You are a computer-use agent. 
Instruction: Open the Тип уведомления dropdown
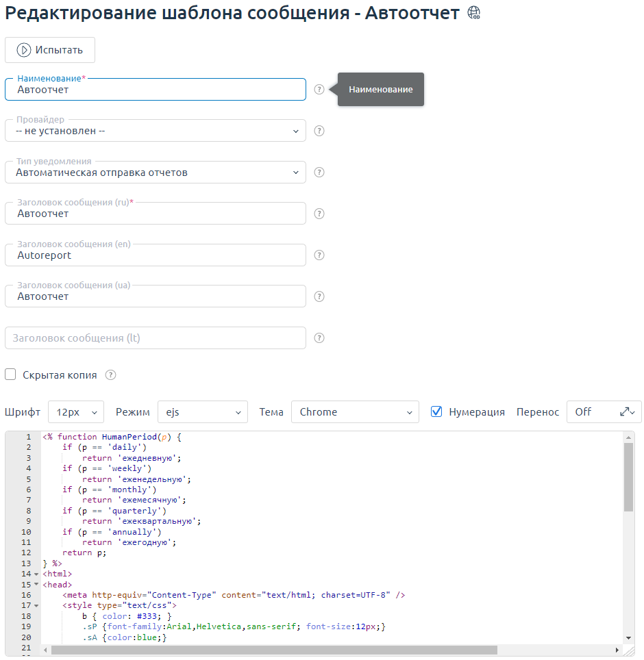point(156,173)
